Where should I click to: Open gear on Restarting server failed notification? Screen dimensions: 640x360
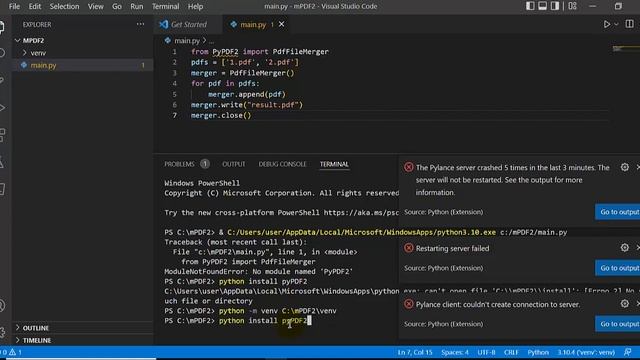[x=624, y=247]
